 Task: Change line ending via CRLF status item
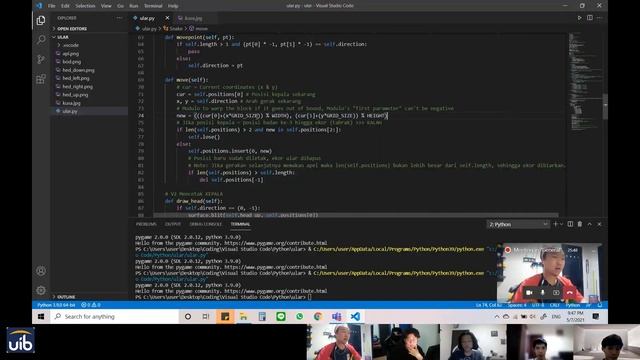[555, 305]
